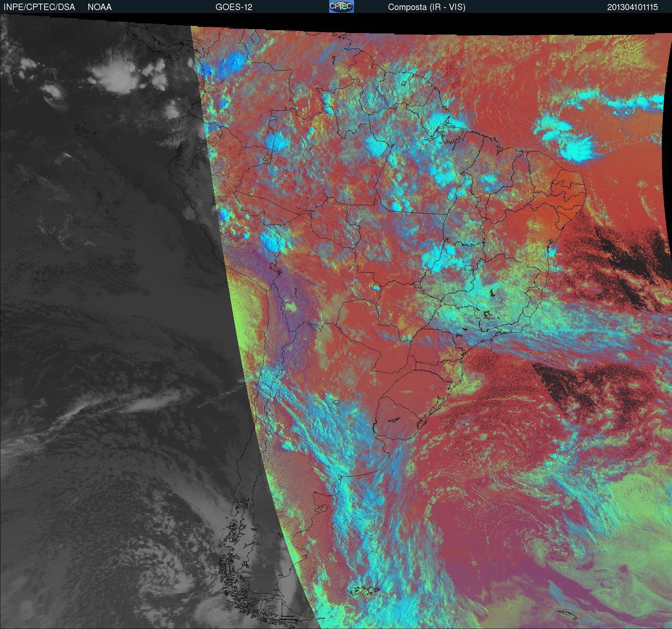Click the GOES-12 satellite label

[x=234, y=7]
